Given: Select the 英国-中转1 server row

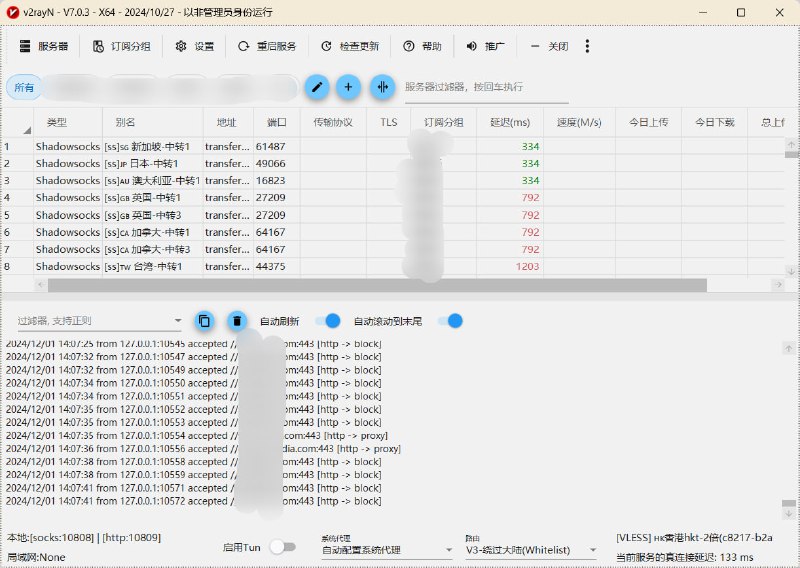Looking at the screenshot, I should coord(393,197).
